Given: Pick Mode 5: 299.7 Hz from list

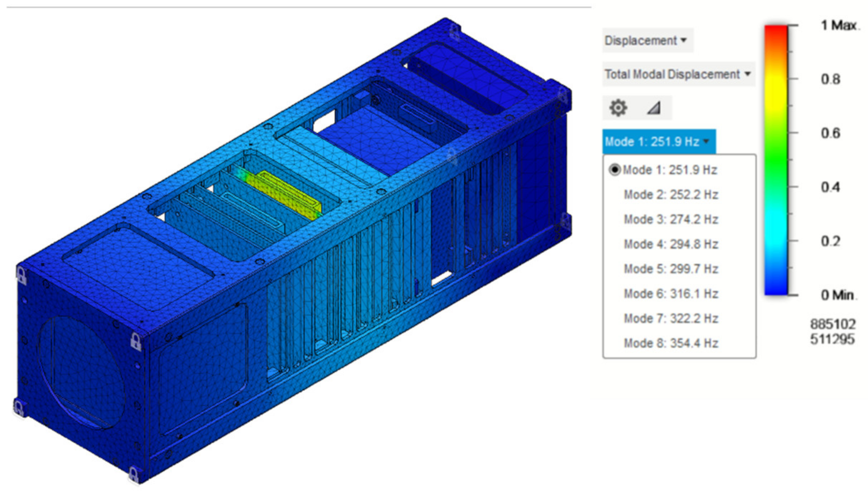Looking at the screenshot, I should click(x=670, y=269).
